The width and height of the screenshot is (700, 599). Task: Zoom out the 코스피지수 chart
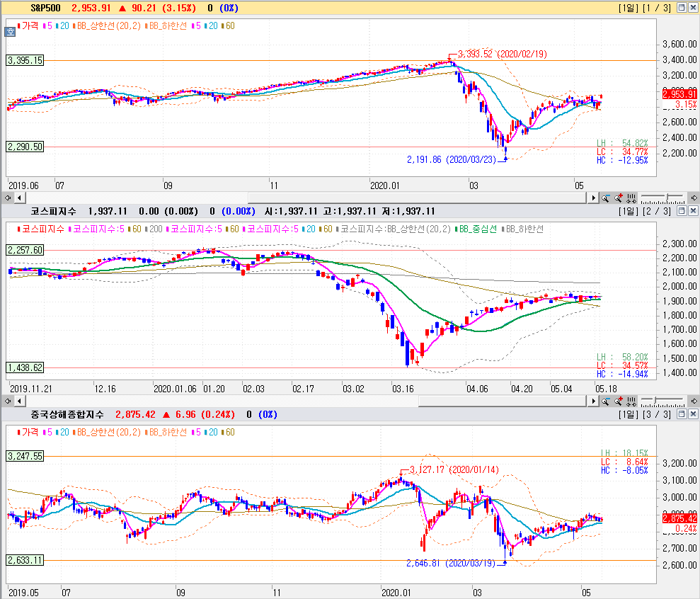tap(605, 401)
